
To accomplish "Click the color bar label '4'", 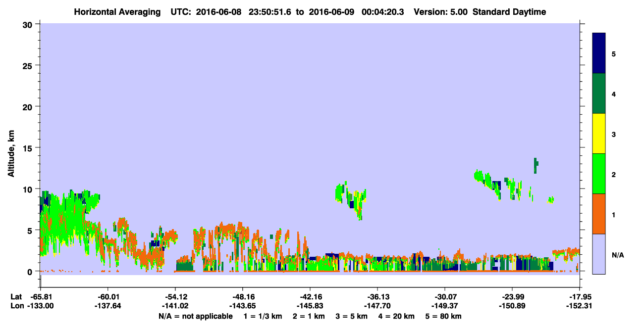I will tap(614, 94).
